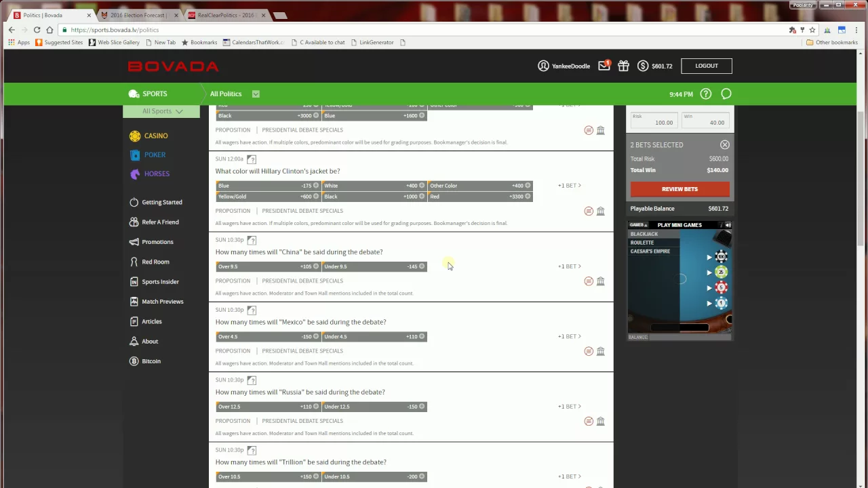This screenshot has height=488, width=868.
Task: Select Roulette in mini games list
Action: tap(642, 243)
